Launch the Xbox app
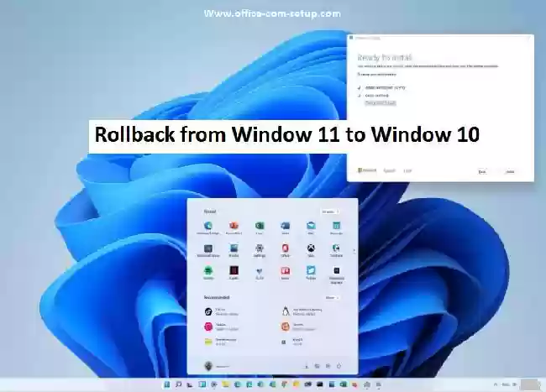Screen dimensions: 546x392 [x=311, y=248]
